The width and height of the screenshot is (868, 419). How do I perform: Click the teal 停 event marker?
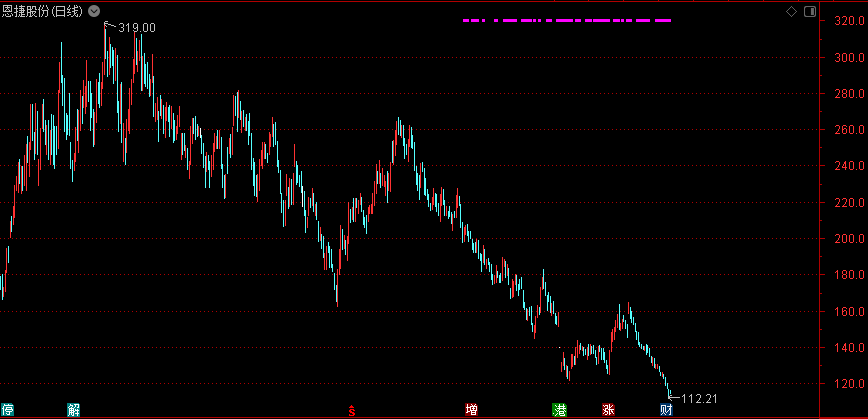(8, 410)
